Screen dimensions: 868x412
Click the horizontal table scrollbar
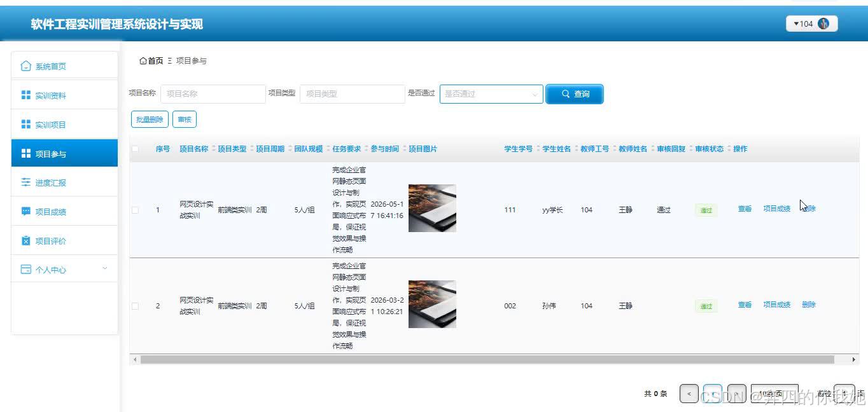click(x=487, y=359)
